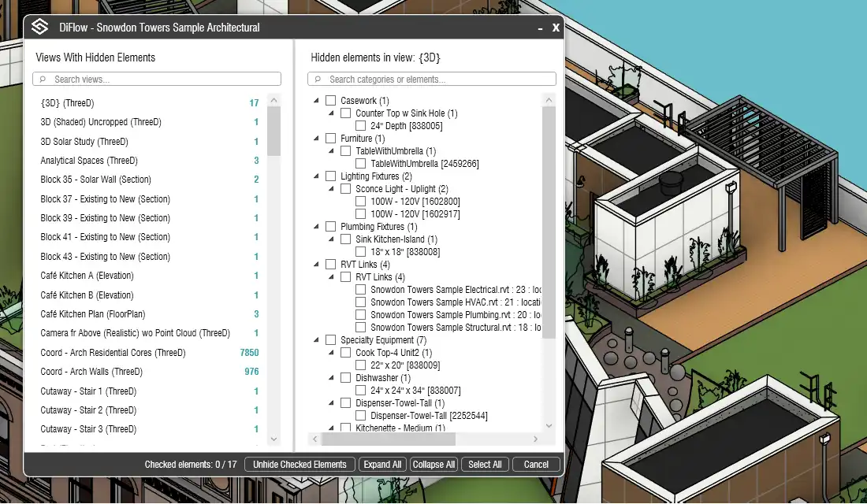
Task: Collapse the RVT Links top-level node
Action: 317,265
